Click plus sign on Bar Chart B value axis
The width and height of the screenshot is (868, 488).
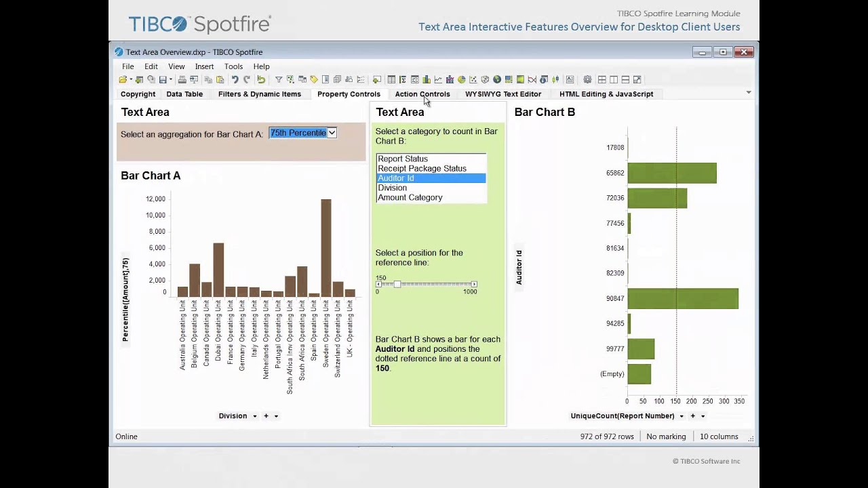(692, 416)
